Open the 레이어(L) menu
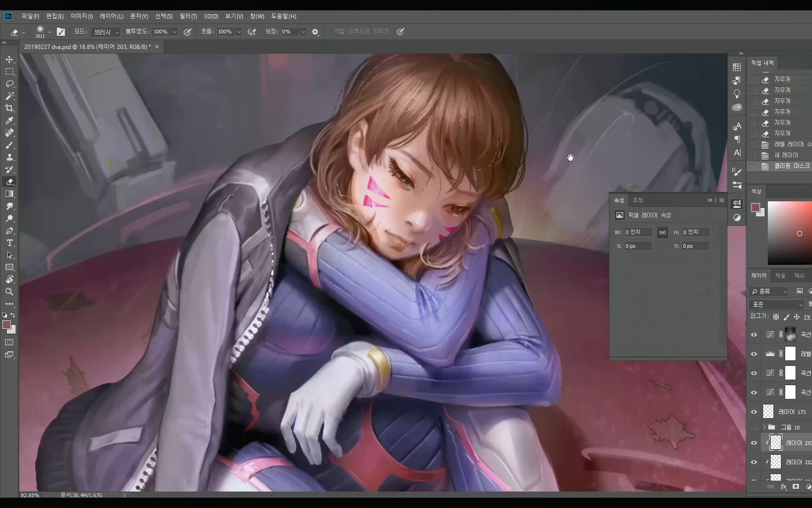The width and height of the screenshot is (812, 508). 111,16
